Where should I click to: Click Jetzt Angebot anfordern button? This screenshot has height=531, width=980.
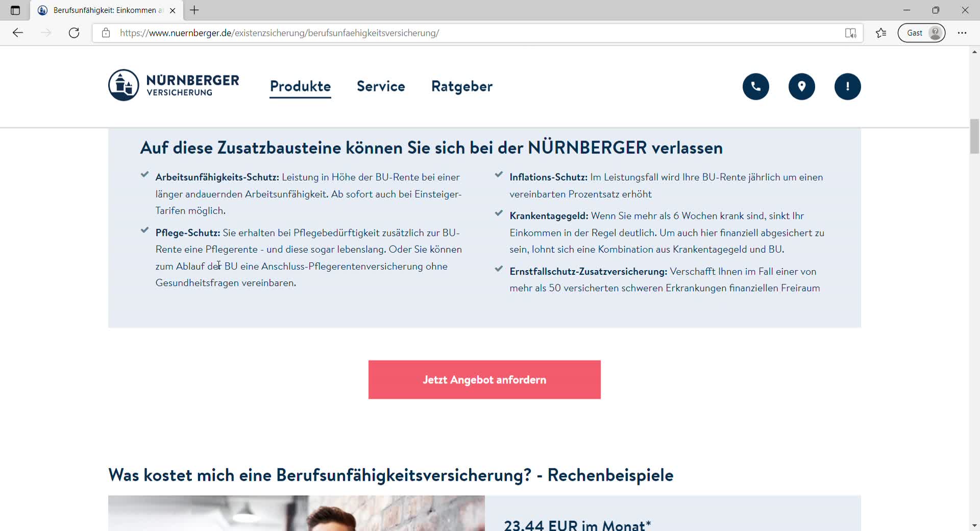[484, 380]
